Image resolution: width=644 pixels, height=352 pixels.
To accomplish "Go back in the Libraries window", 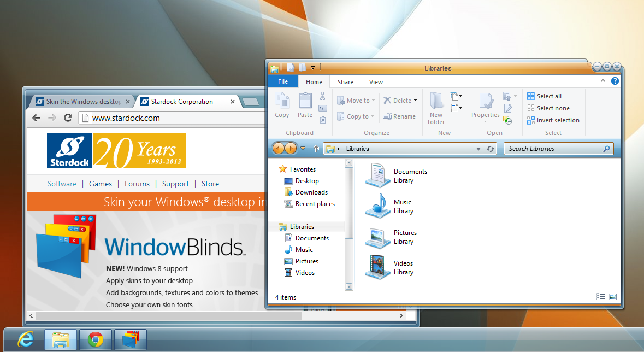I will (x=278, y=148).
